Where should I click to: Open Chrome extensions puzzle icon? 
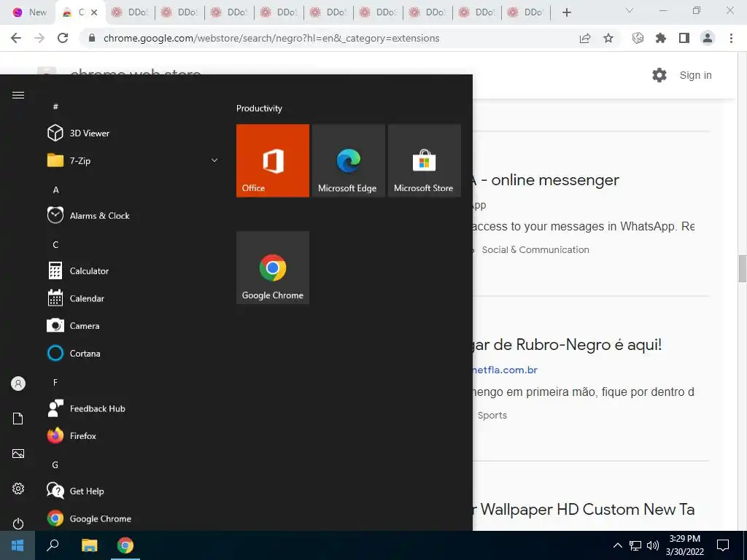661,38
